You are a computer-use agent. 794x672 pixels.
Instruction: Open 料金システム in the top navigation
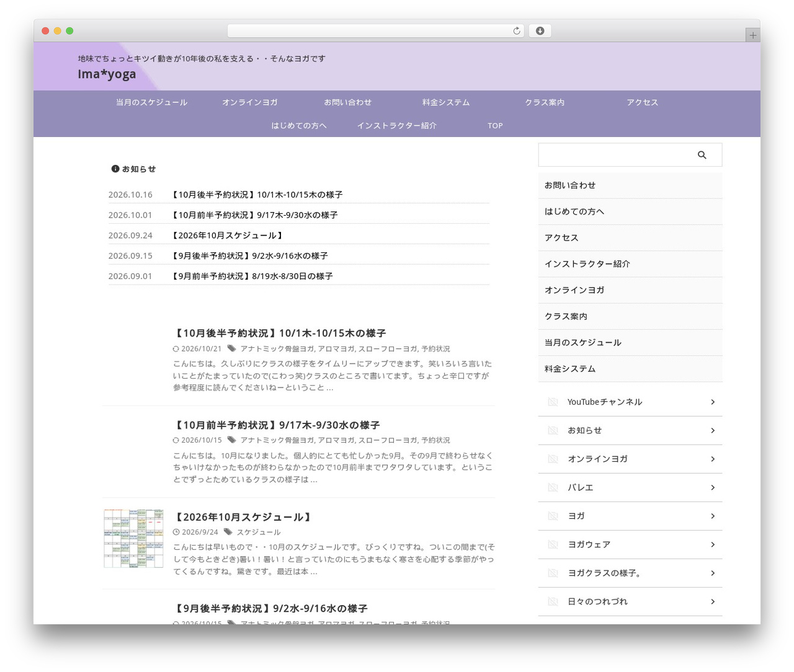pos(446,102)
